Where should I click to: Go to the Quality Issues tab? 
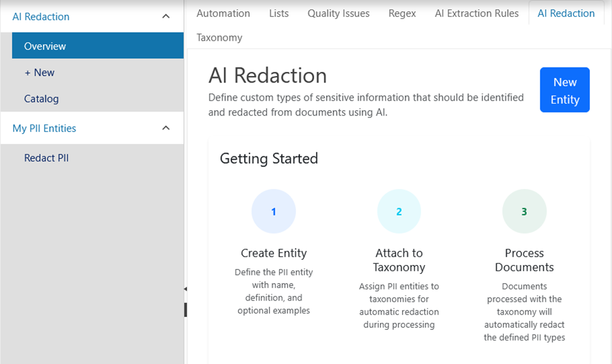tap(339, 14)
